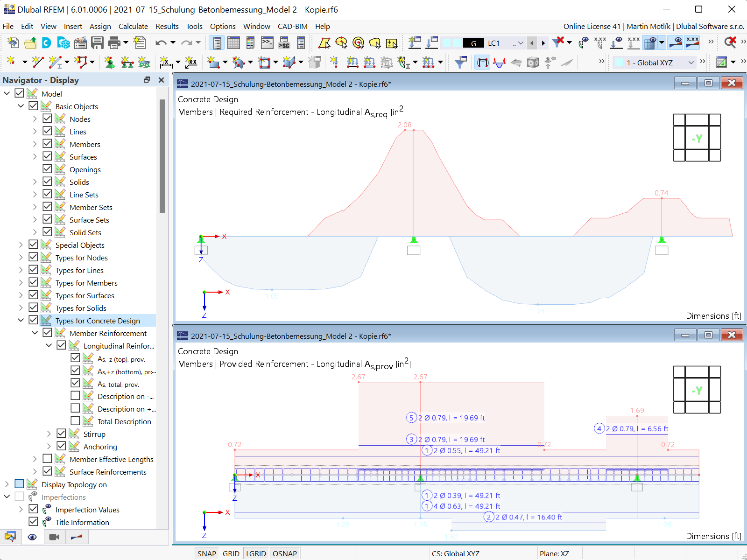Undo the last action
Image resolution: width=747 pixels, height=560 pixels.
click(x=161, y=43)
